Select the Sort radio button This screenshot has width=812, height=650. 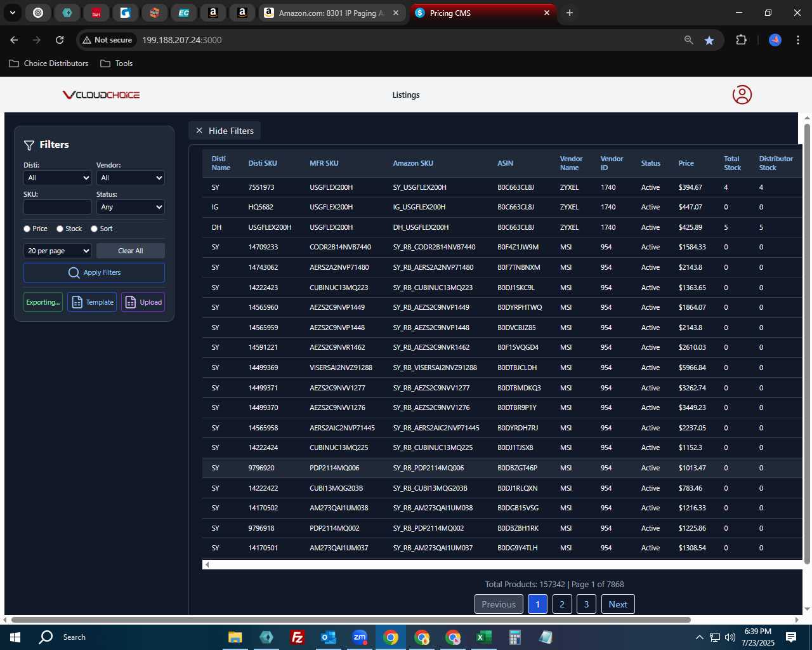pyautogui.click(x=94, y=229)
